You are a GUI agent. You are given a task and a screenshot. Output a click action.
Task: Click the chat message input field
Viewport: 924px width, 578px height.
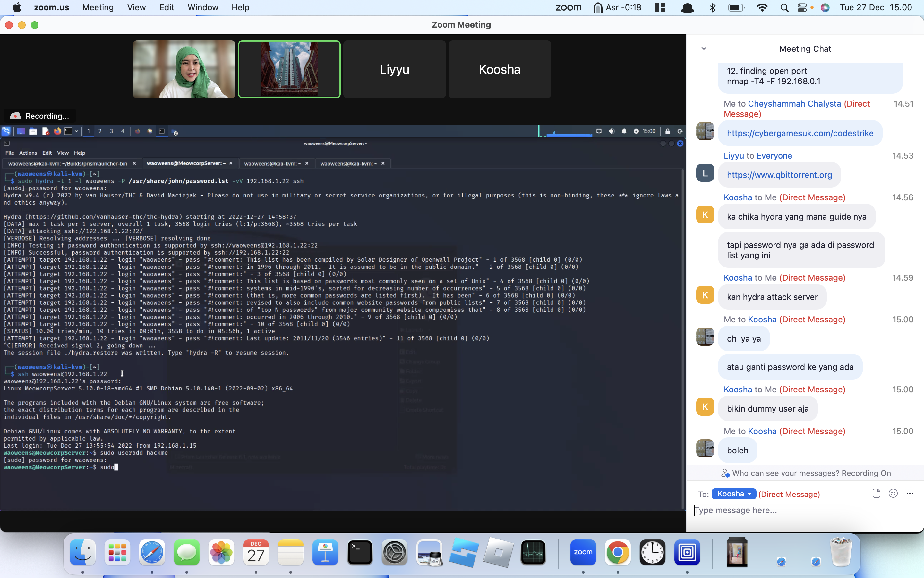pyautogui.click(x=805, y=510)
